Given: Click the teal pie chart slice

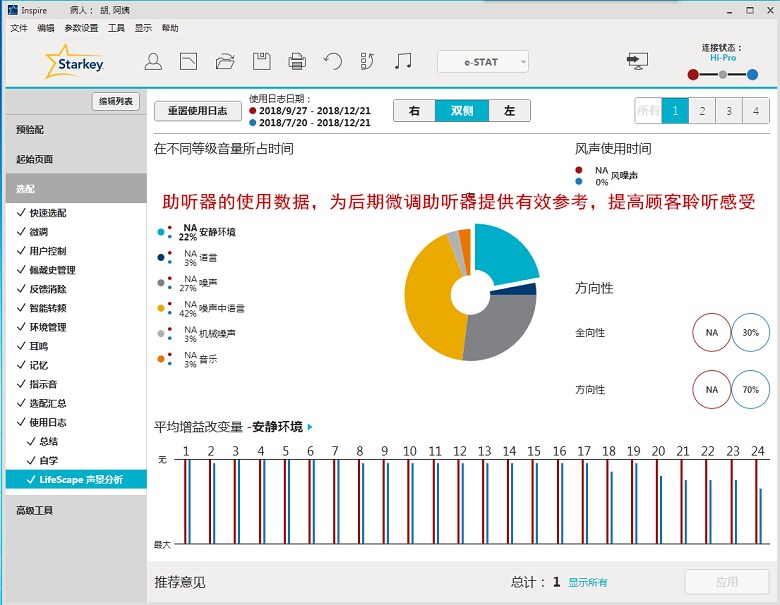Looking at the screenshot, I should tap(505, 253).
